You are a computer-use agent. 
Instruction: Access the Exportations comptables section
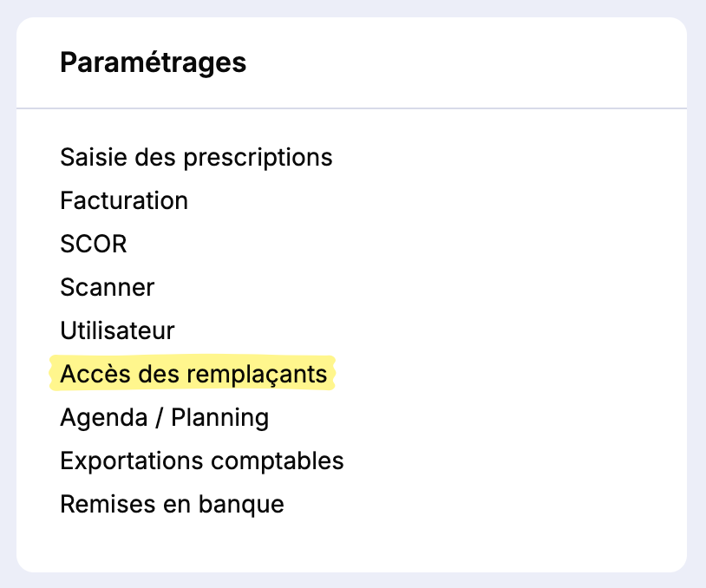(x=201, y=461)
